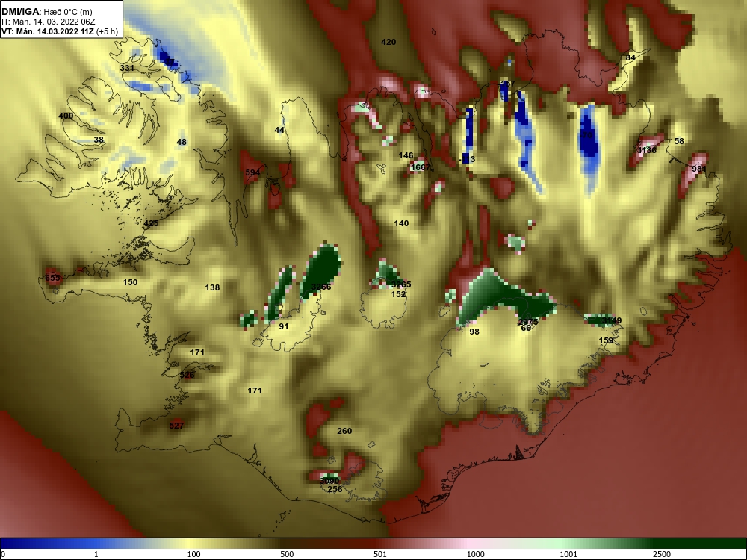Click the map value 1667
The width and height of the screenshot is (747, 560).
[x=420, y=167]
